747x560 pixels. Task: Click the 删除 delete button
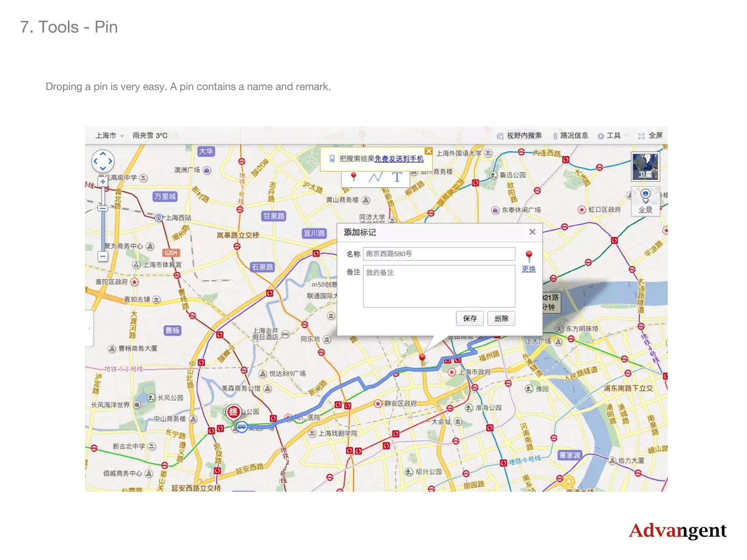(x=501, y=318)
